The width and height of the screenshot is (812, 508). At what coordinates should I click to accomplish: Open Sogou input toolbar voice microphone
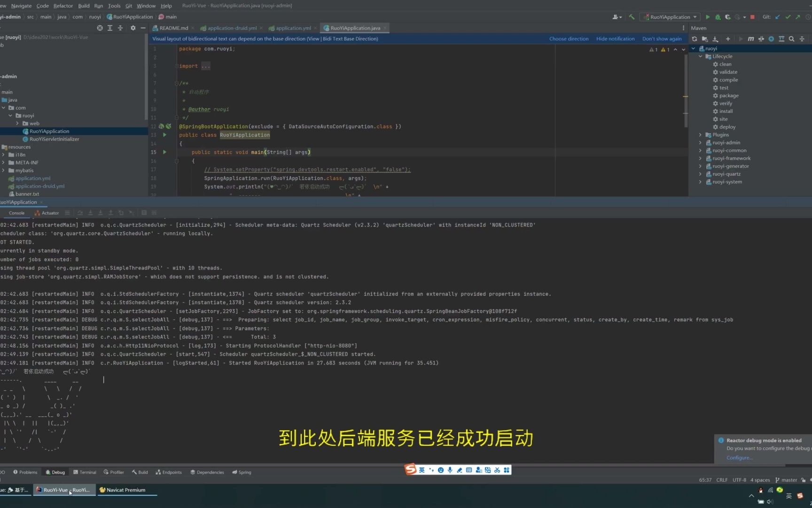point(450,470)
